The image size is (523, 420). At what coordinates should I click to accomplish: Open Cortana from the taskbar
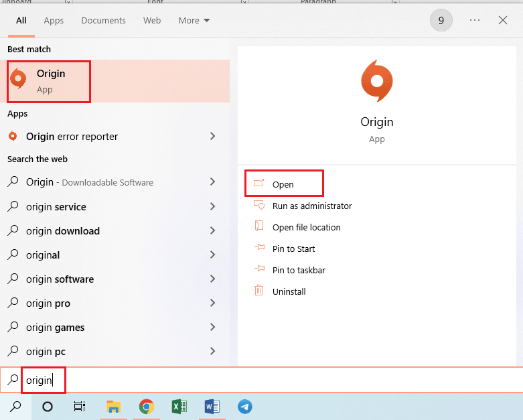coord(48,407)
